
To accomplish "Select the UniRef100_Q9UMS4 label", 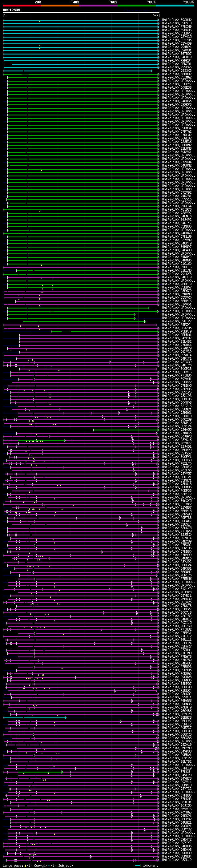I will 177,128.
